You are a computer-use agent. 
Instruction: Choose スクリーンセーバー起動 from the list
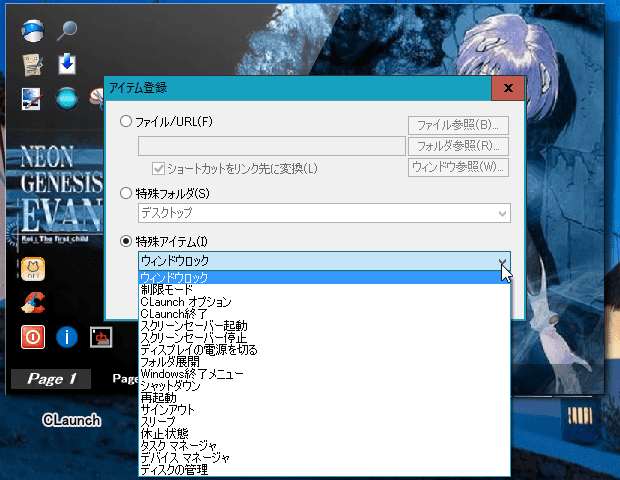click(324, 326)
